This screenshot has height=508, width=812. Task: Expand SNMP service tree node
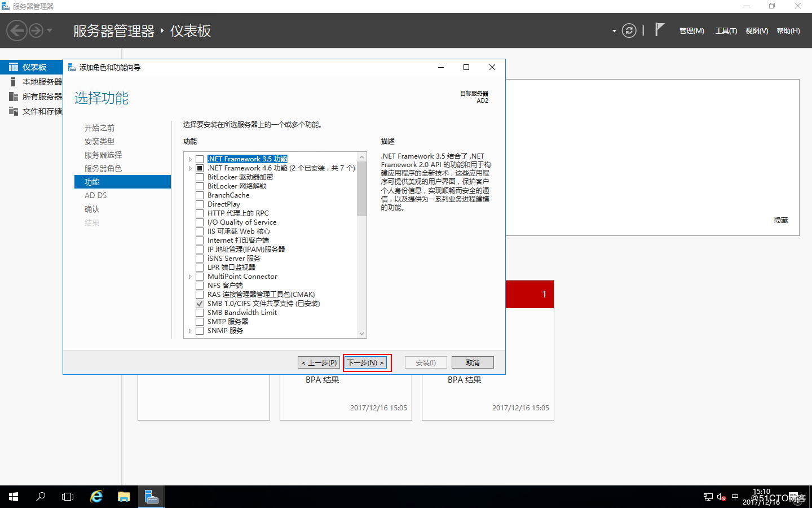[x=190, y=331]
